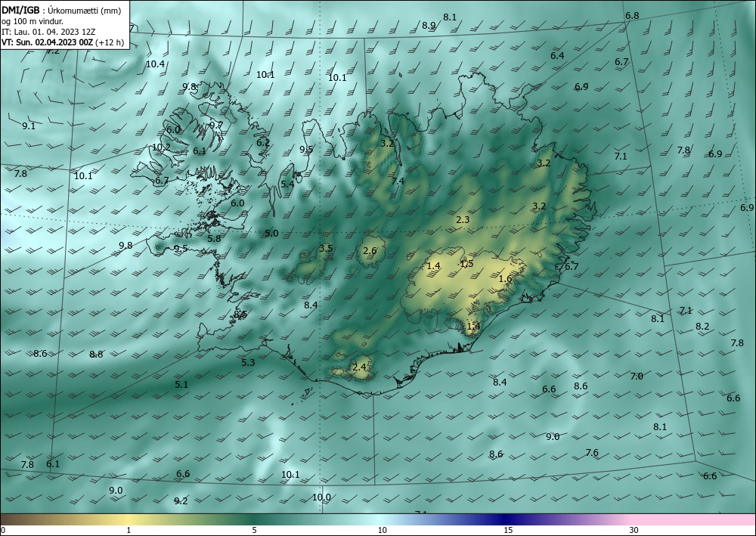The width and height of the screenshot is (756, 536).
Task: Click the '15' tick on the color scale
Action: pos(508,530)
